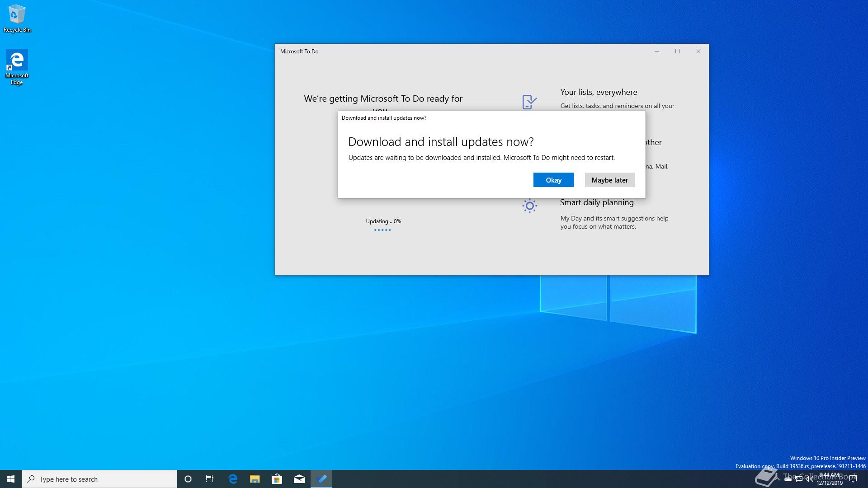This screenshot has width=868, height=488.
Task: Click the Microsoft To Do window title
Action: pyautogui.click(x=299, y=52)
